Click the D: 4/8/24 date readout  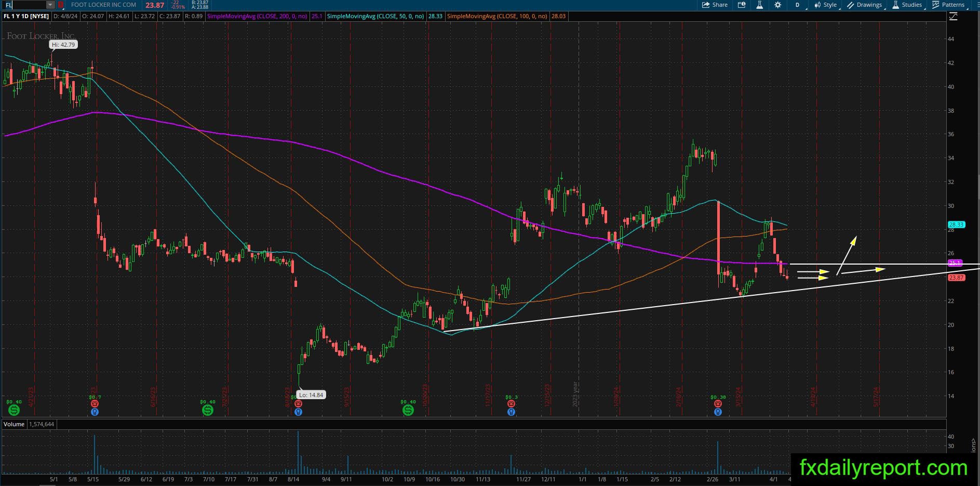pos(65,16)
